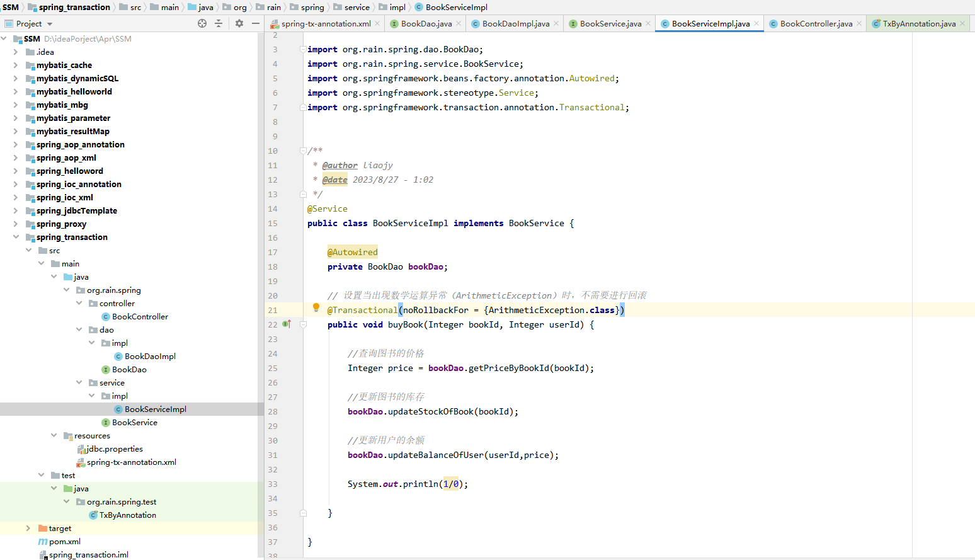
Task: Click the @Transactional annotation on line 21
Action: [x=362, y=310]
